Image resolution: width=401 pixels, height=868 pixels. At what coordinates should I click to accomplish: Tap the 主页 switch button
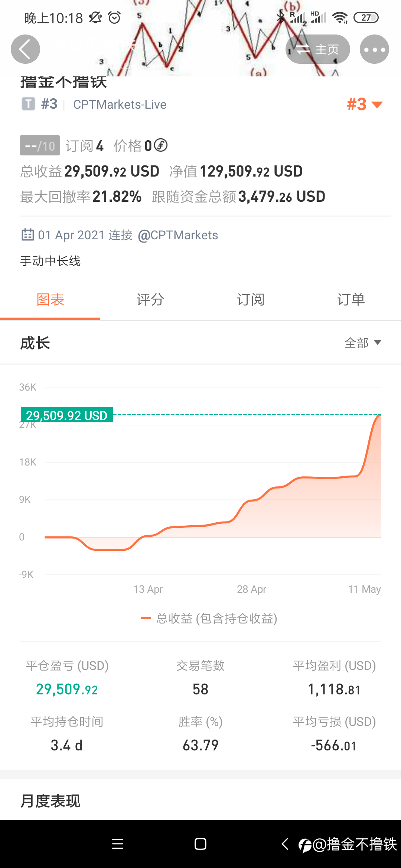pos(317,49)
